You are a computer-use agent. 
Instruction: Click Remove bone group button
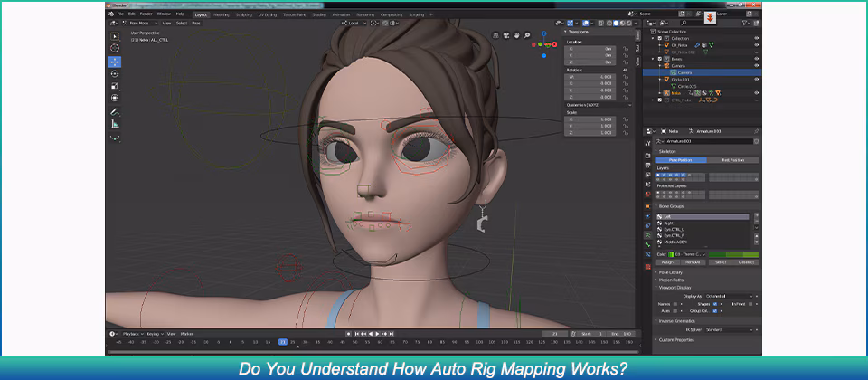(x=693, y=262)
